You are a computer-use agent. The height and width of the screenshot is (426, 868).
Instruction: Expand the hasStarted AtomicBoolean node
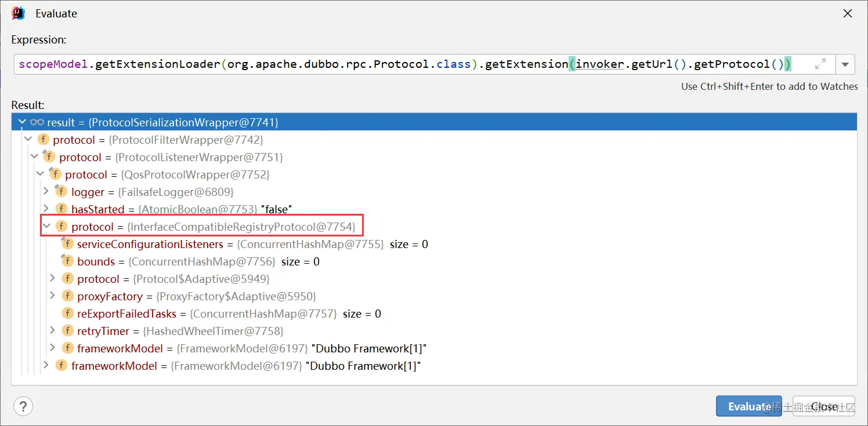point(46,209)
